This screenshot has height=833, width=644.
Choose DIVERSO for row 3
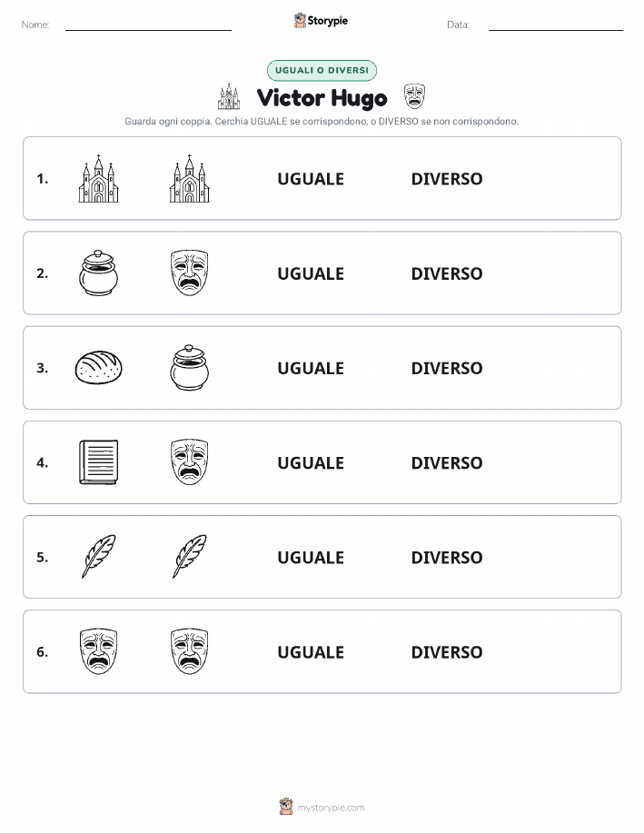[447, 368]
